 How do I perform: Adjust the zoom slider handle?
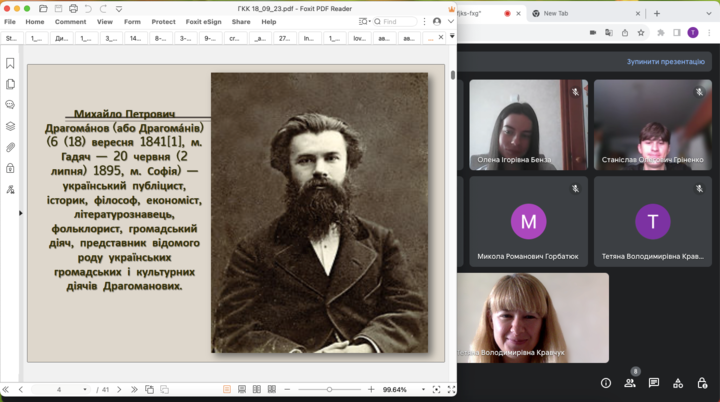pyautogui.click(x=329, y=389)
